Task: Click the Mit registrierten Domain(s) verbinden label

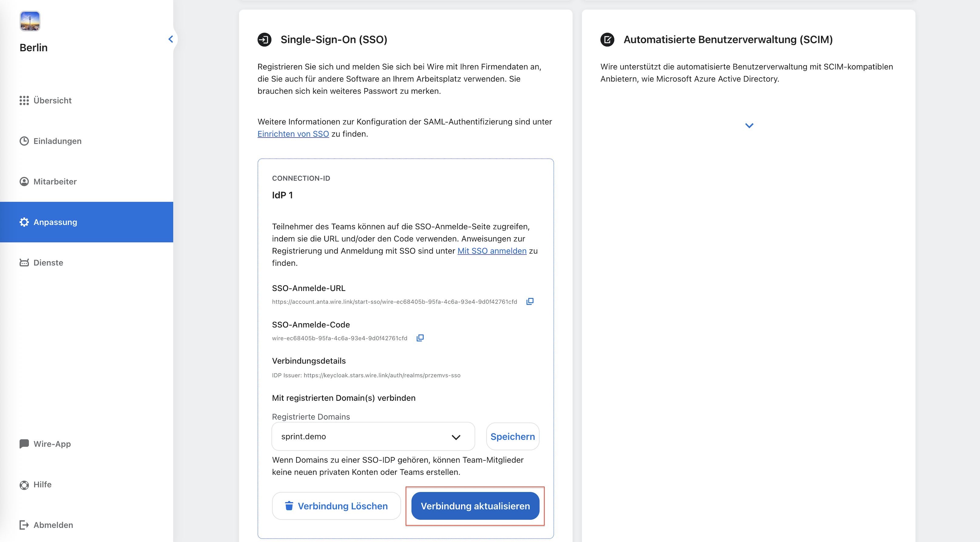Action: 343,398
